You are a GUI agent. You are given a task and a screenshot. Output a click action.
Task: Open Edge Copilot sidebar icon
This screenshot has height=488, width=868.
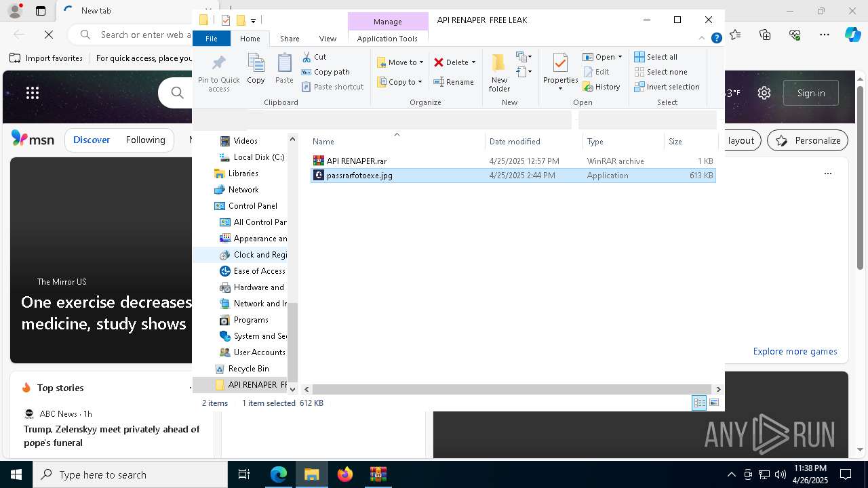tap(852, 34)
